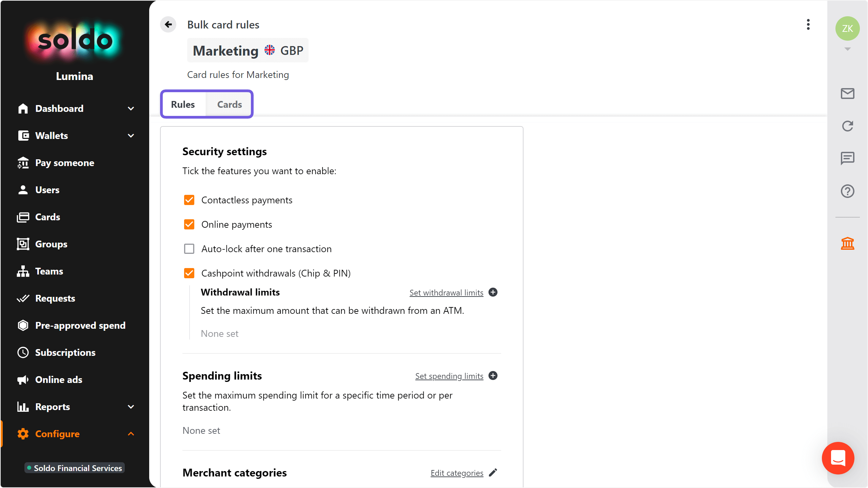The image size is (868, 488).
Task: Expand the Reports chevron
Action: (x=131, y=407)
